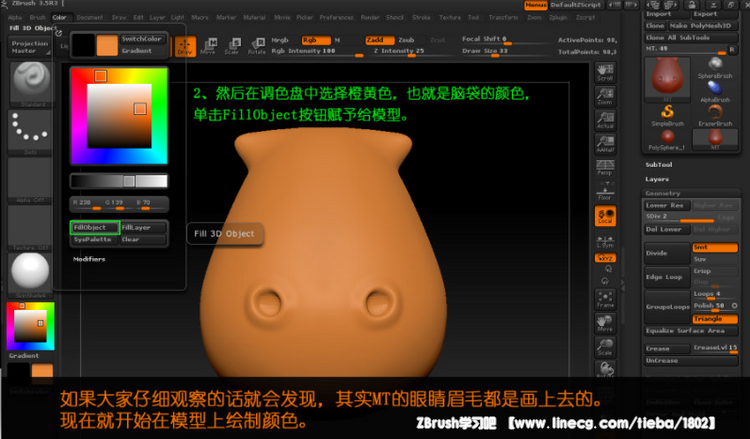Select the Scale transform icon in top shelf
750x439 pixels.
(232, 46)
